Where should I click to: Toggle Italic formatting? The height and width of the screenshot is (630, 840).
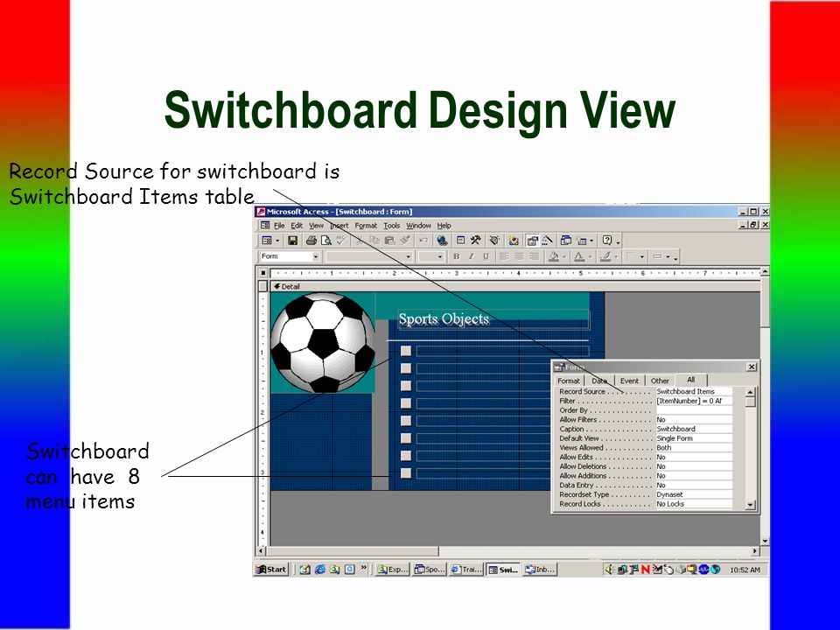click(472, 256)
